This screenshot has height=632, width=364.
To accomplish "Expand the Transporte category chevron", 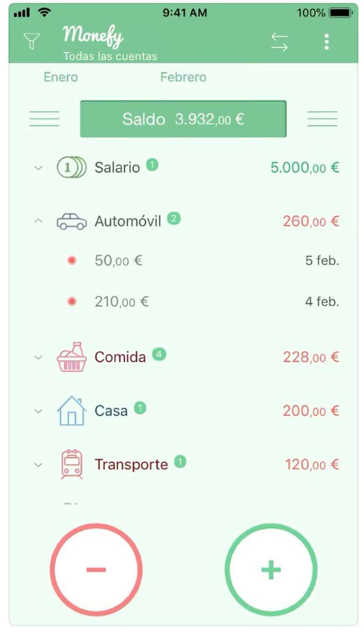I will 38,465.
